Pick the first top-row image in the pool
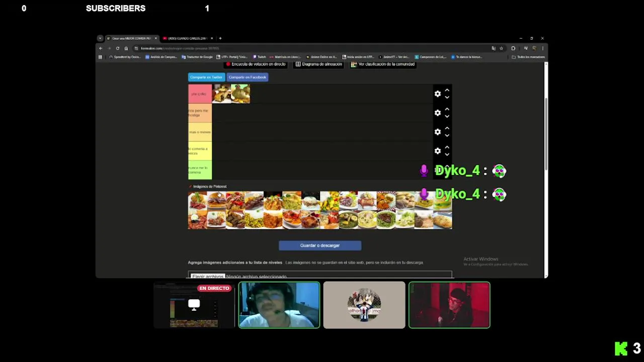The width and height of the screenshot is (644, 362). point(197,201)
